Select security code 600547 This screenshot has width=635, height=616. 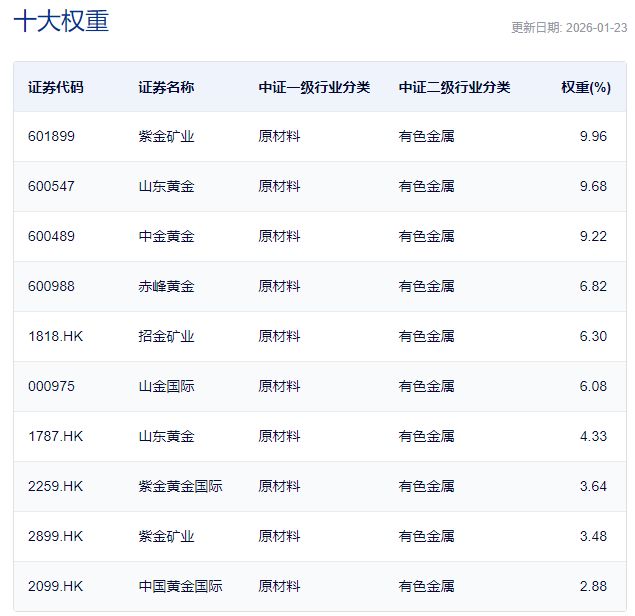(x=51, y=186)
